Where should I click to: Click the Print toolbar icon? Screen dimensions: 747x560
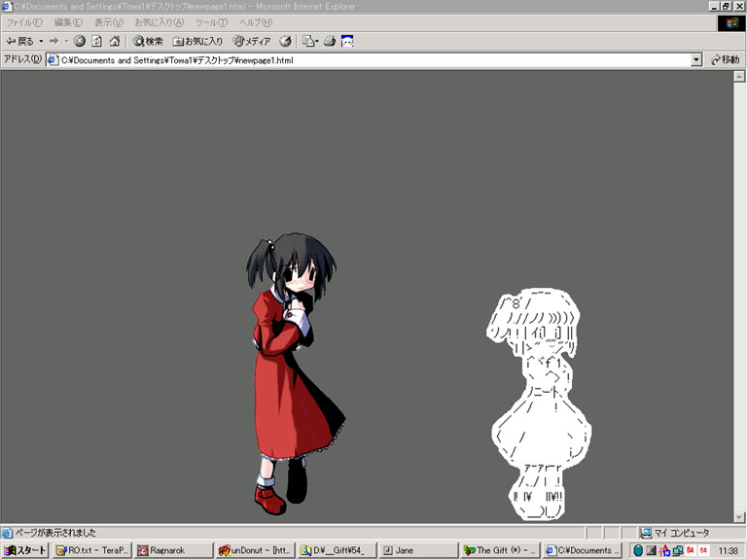[x=330, y=42]
